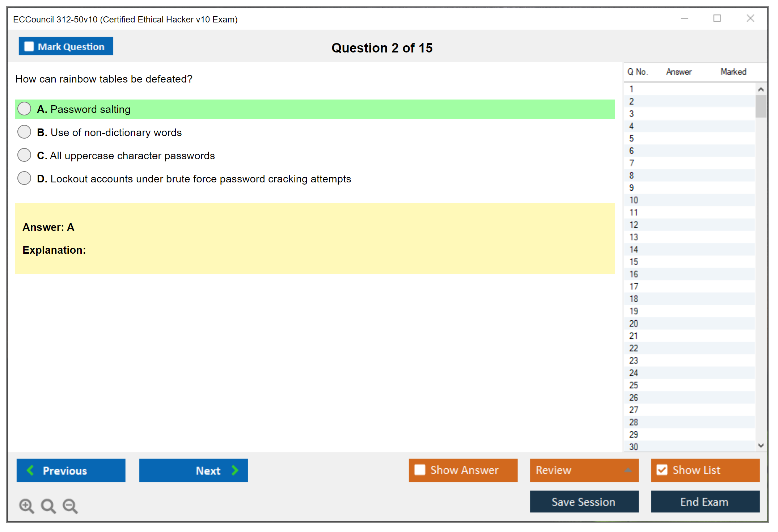
Task: Select option A Password salting
Action: 24,109
